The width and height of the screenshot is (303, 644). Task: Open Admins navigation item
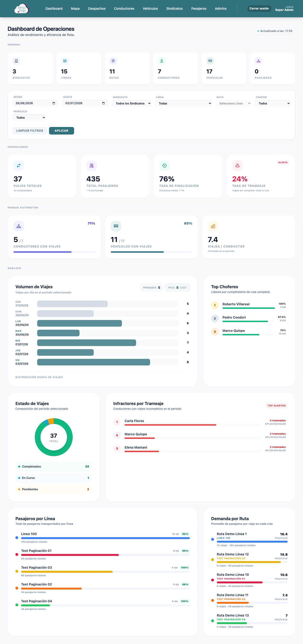coord(221,9)
